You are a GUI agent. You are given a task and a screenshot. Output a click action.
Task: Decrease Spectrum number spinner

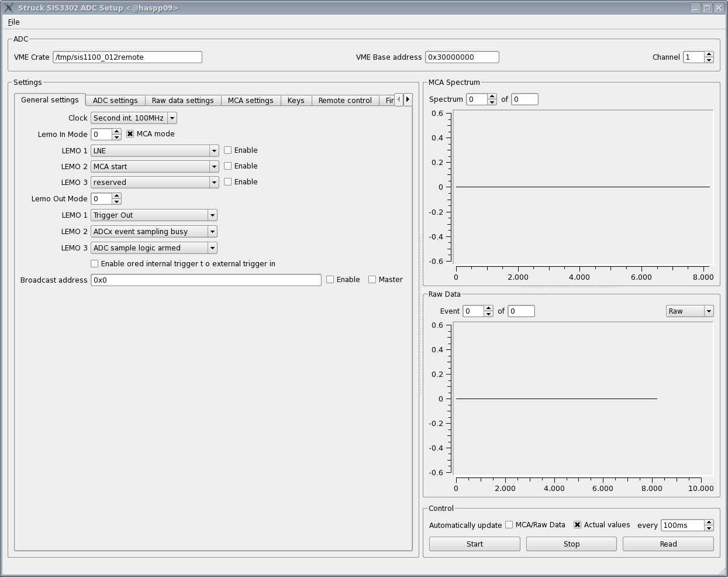click(x=492, y=102)
